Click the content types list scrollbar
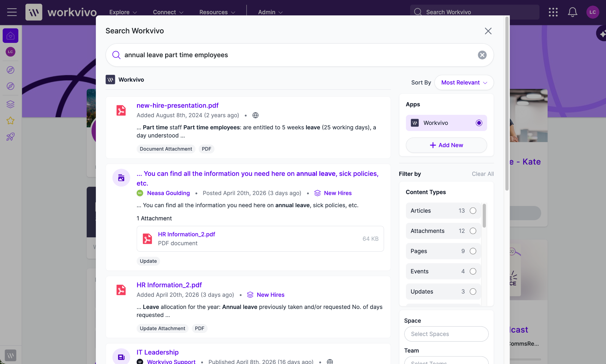Viewport: 606px width, 364px height. [x=484, y=215]
